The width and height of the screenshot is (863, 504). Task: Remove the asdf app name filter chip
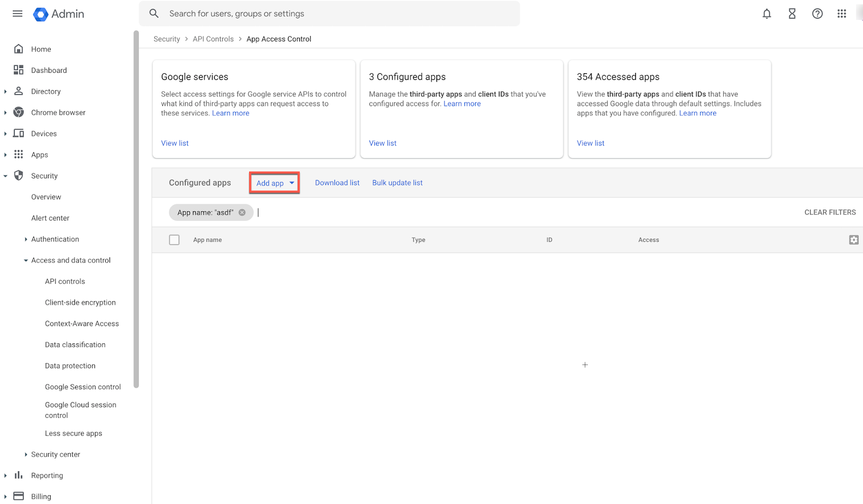pyautogui.click(x=242, y=212)
